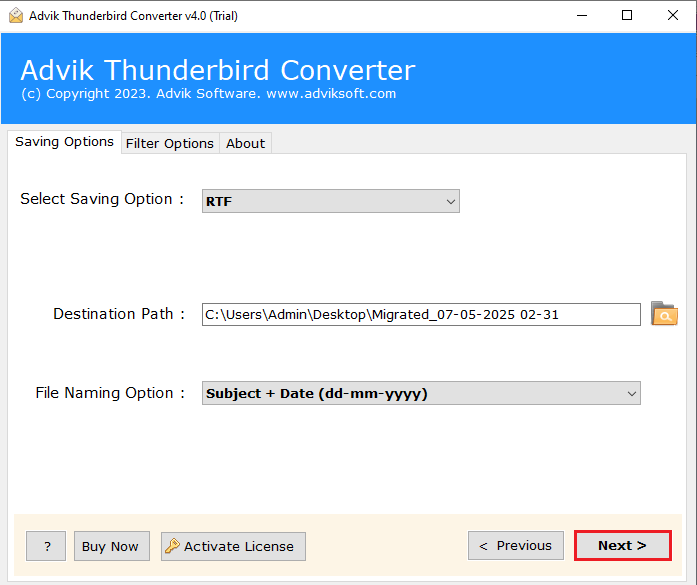Expand the File Naming Option dropdown
Viewport: 697px width, 585px height.
tap(421, 393)
